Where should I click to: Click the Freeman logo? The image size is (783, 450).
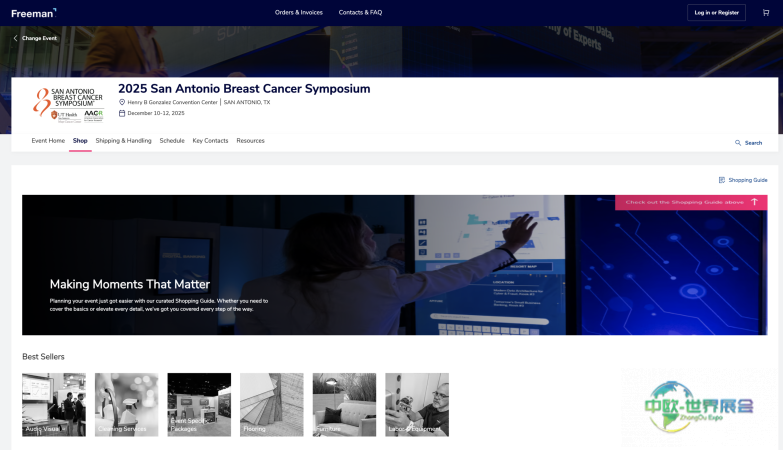[33, 13]
